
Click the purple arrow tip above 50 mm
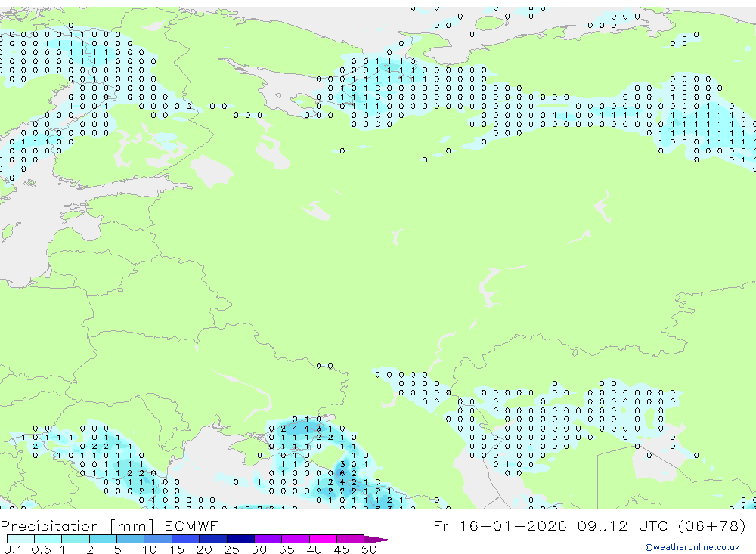coord(377,540)
